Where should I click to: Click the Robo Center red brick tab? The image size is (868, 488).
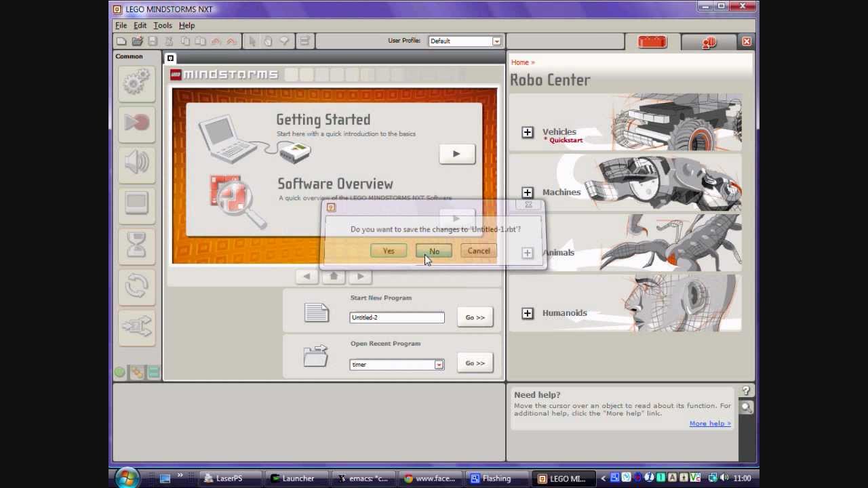coord(652,43)
